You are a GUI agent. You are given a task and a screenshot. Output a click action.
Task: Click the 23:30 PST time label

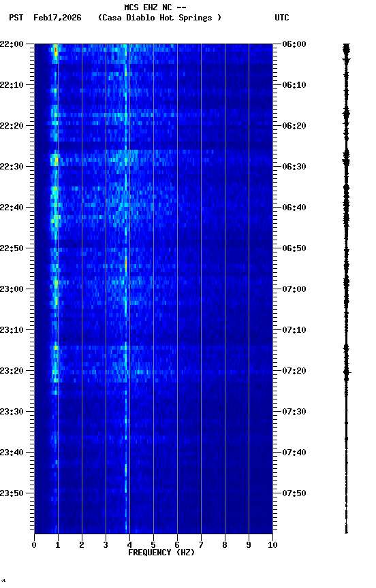point(12,412)
